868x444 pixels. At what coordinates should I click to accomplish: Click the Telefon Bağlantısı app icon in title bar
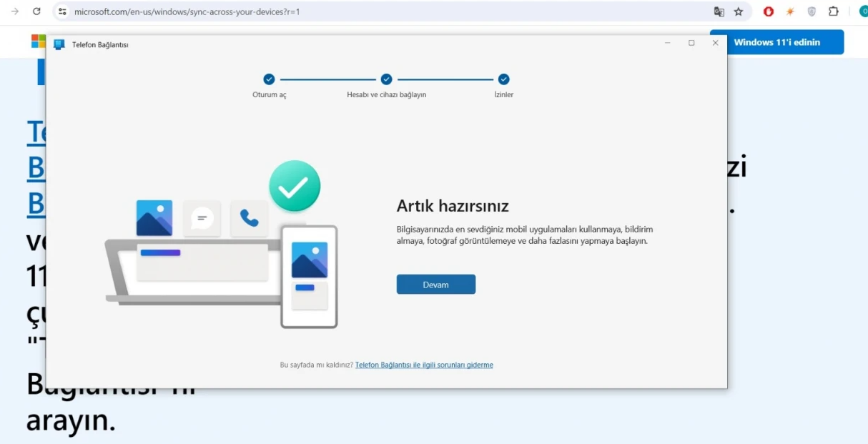pyautogui.click(x=59, y=44)
